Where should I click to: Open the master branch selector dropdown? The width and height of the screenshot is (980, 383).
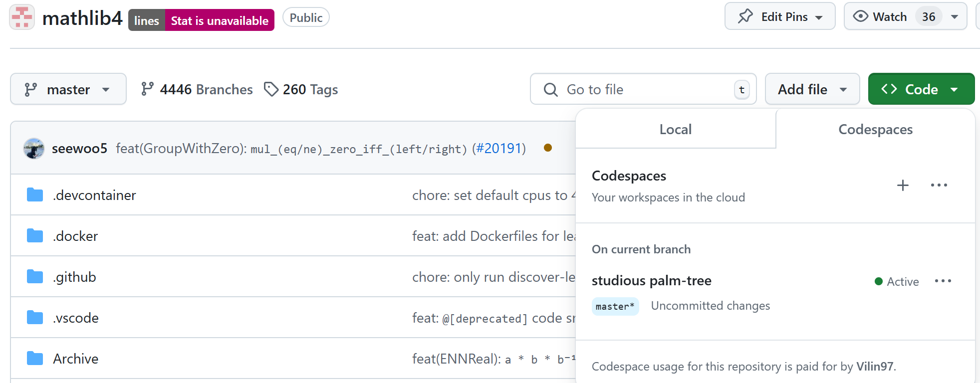[x=68, y=89]
